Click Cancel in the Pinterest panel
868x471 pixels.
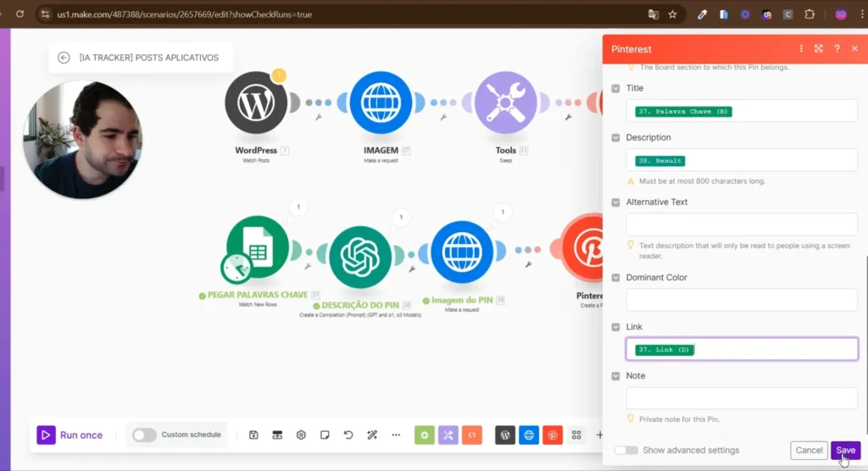(x=809, y=451)
